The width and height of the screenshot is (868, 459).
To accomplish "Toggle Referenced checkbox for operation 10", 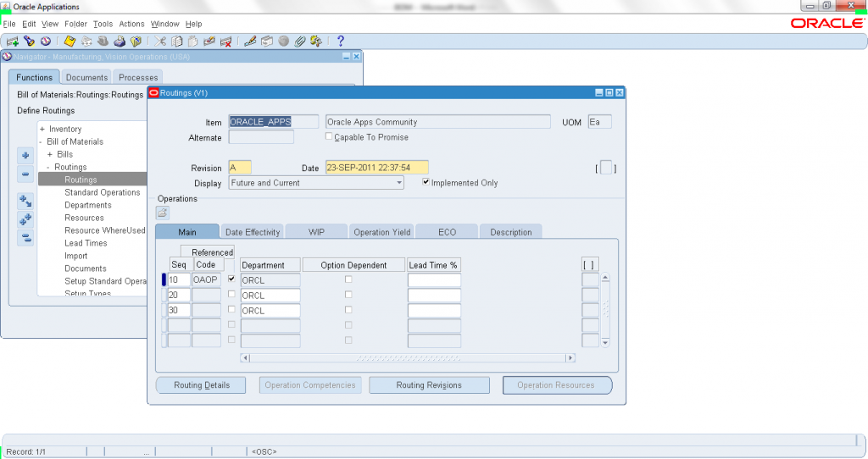I will coord(231,279).
